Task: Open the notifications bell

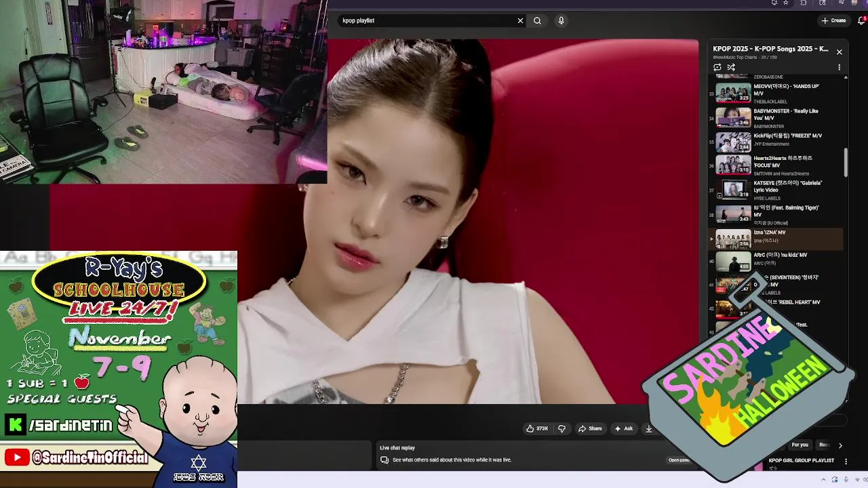Action: click(x=862, y=20)
